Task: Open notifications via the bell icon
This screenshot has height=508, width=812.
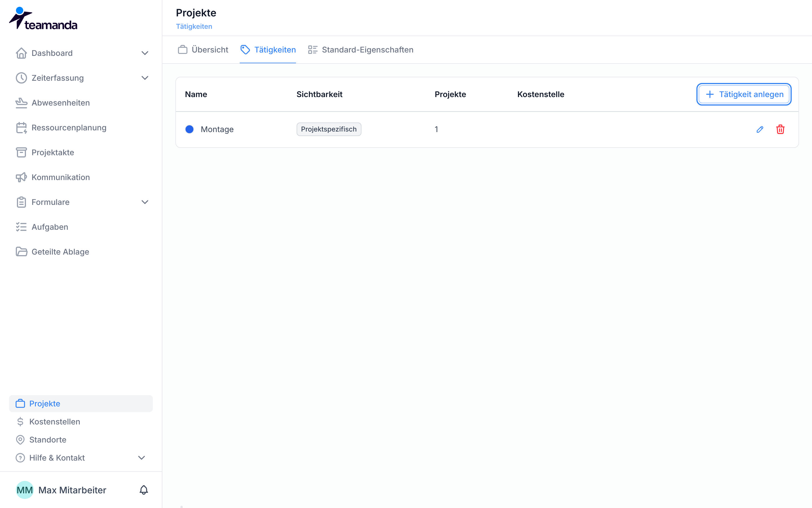Action: [144, 490]
